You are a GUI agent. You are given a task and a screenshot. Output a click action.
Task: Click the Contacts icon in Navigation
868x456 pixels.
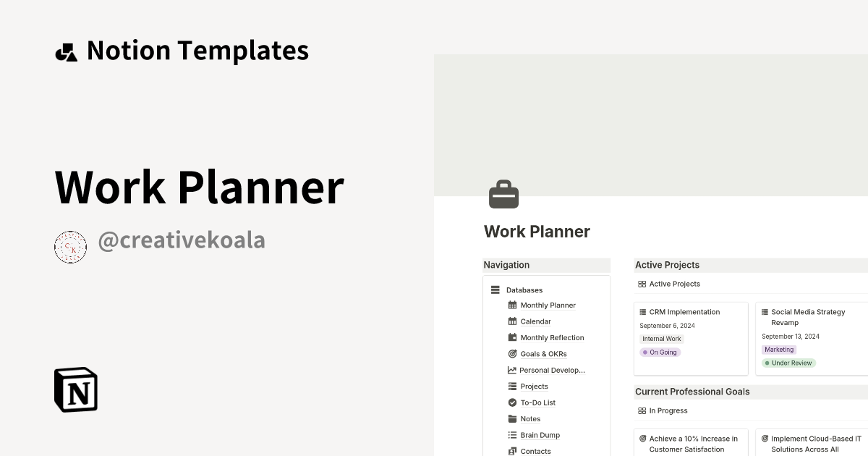[x=512, y=451]
